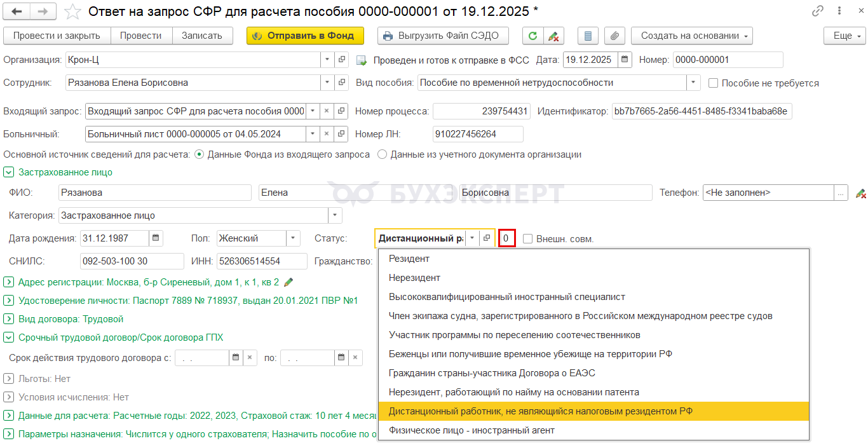Toggle the Статус dropdown arrow
This screenshot has height=443, width=868.
click(472, 238)
